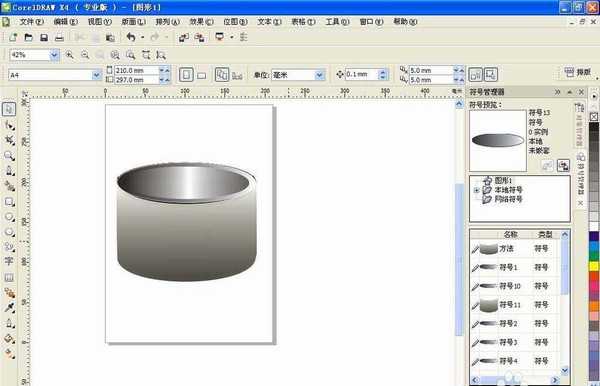The image size is (600, 386).
Task: Select the Eyedropper tool in the toolbox
Action: point(9,308)
